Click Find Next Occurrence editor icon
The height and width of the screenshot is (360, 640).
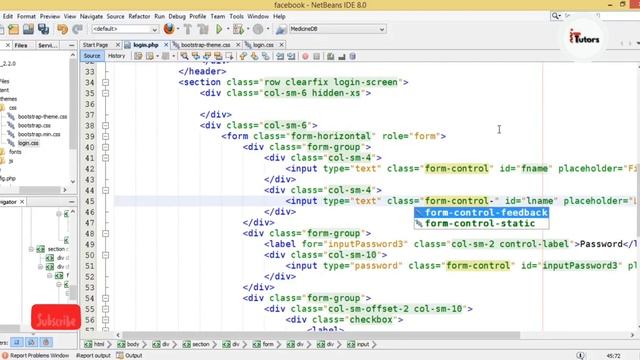point(207,56)
